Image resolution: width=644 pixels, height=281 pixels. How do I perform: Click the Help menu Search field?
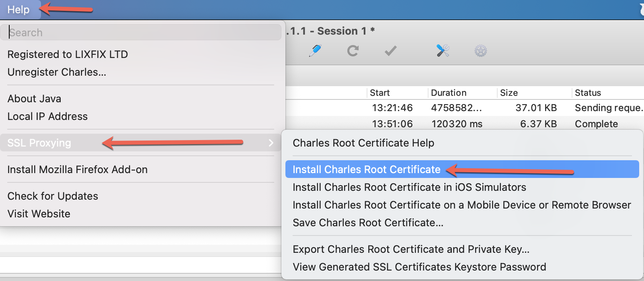141,32
